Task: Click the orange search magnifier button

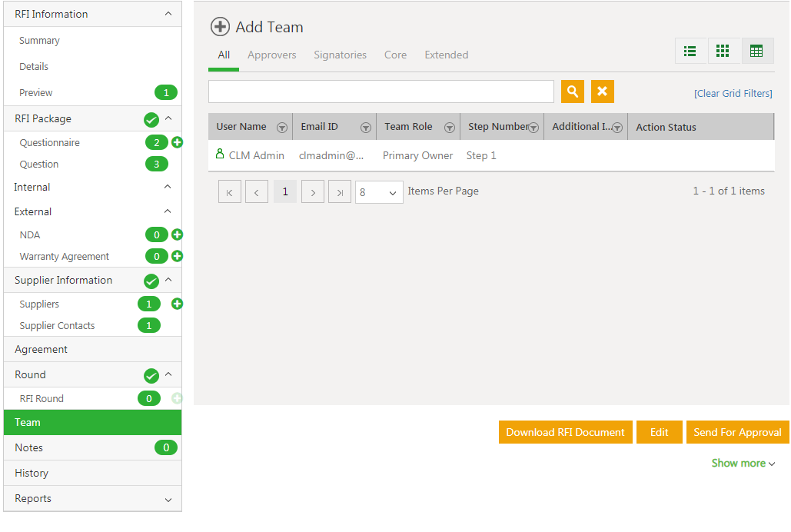Action: (573, 91)
